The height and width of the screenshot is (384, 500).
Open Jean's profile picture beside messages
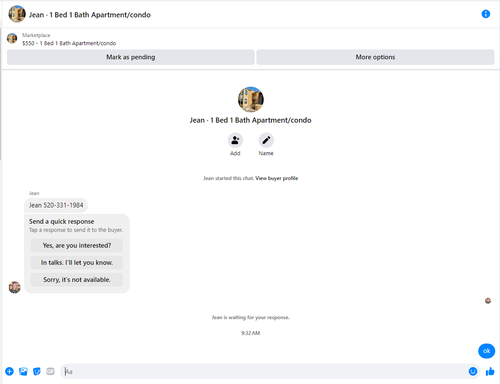[x=14, y=287]
